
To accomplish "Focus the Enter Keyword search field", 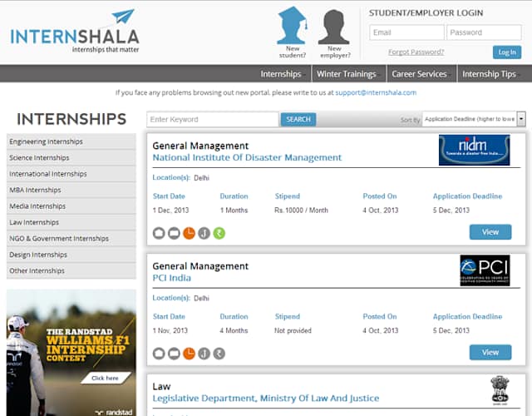I will pos(213,120).
